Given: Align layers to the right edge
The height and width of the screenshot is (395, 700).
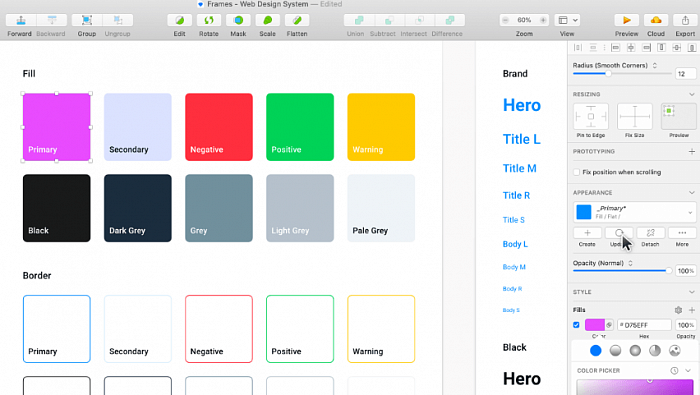Looking at the screenshot, I should pyautogui.click(x=646, y=47).
